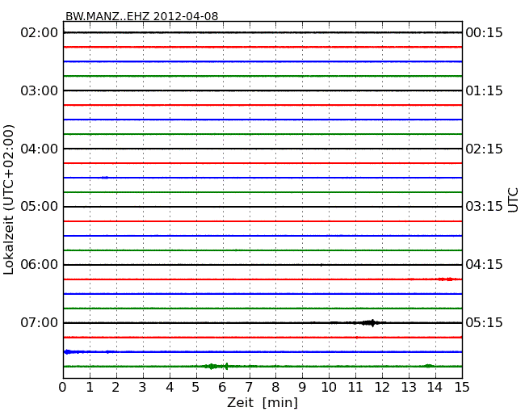
Task: Click the 05:15 UTC tick label
Action: [484, 323]
